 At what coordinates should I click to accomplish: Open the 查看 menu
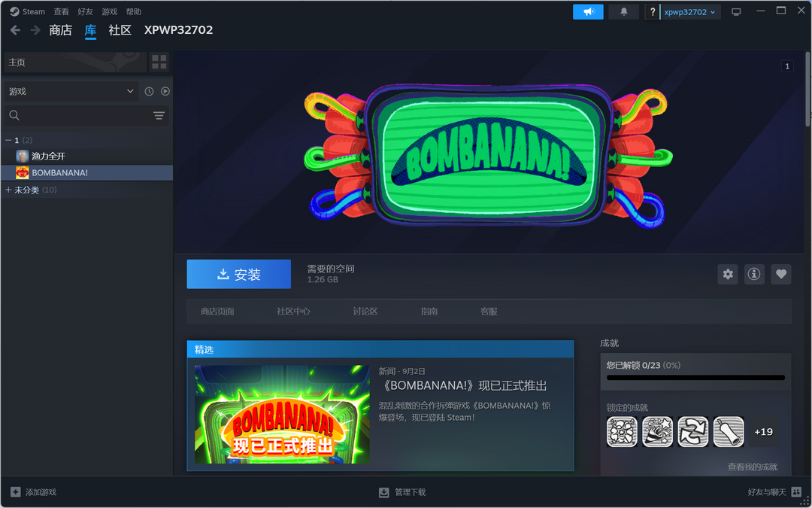point(61,11)
